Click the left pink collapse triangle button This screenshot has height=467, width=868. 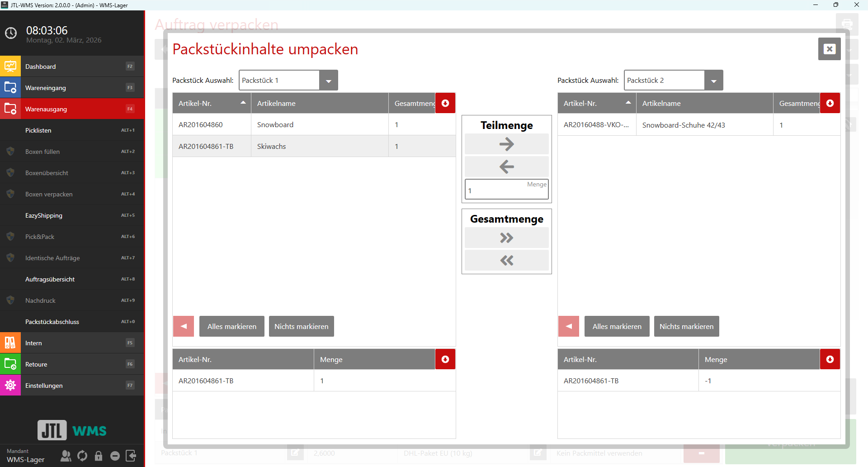tap(184, 326)
